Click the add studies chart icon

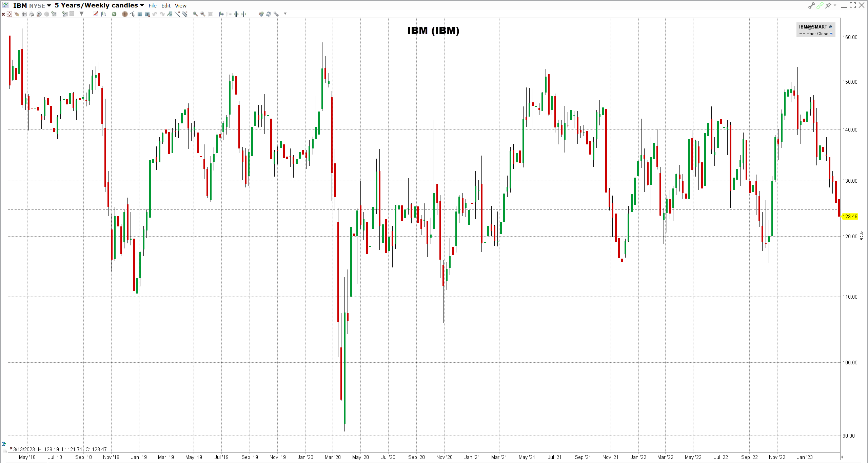(65, 14)
